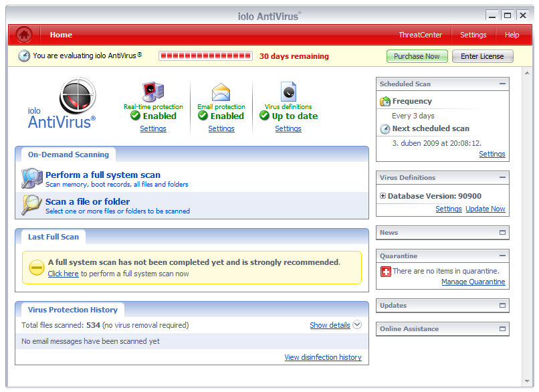Screen dimensions: 539x392
Task: Click the green check next to Email Enabled
Action: 203,116
